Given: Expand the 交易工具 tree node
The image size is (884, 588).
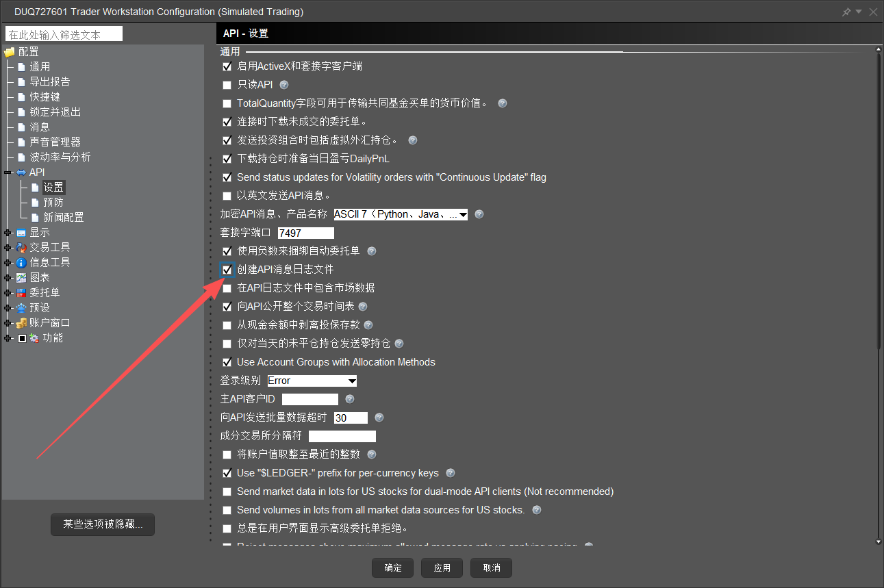Looking at the screenshot, I should pos(8,248).
